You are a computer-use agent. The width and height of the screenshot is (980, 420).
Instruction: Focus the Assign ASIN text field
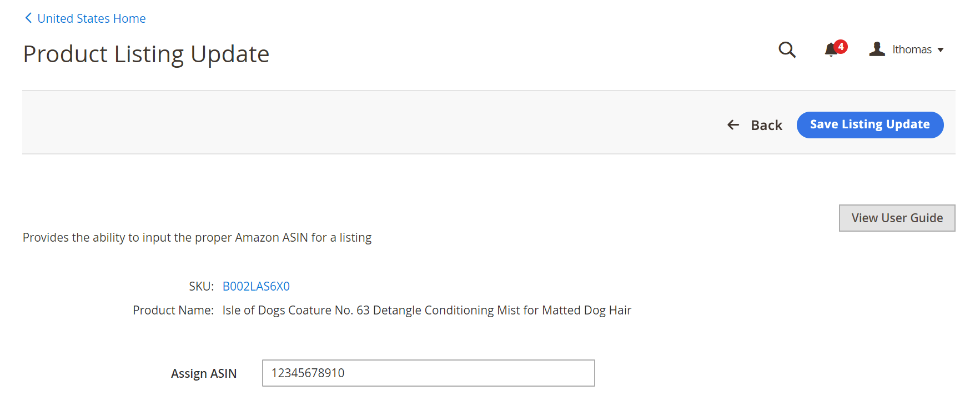[x=429, y=373]
